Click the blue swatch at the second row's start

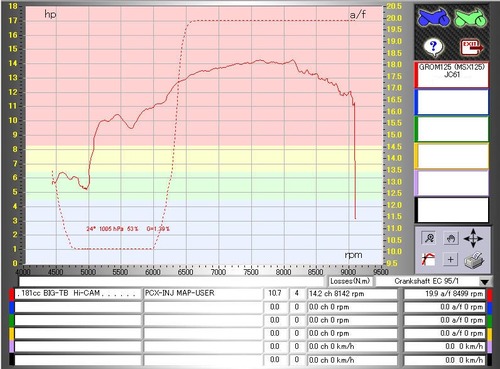(x=12, y=308)
